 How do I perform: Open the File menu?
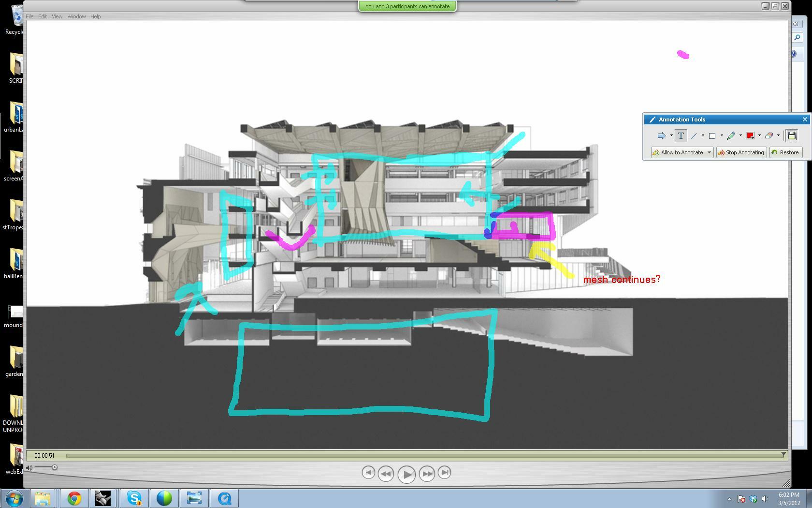click(29, 16)
